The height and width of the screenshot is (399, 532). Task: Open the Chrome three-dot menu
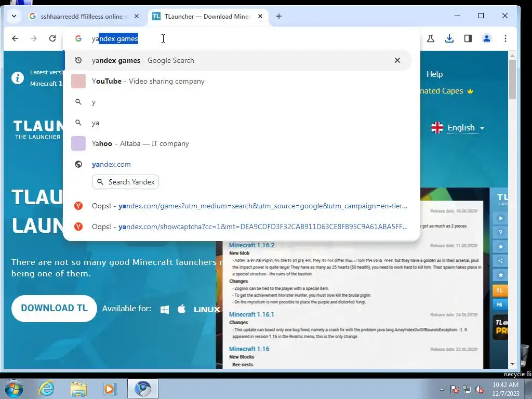point(505,38)
